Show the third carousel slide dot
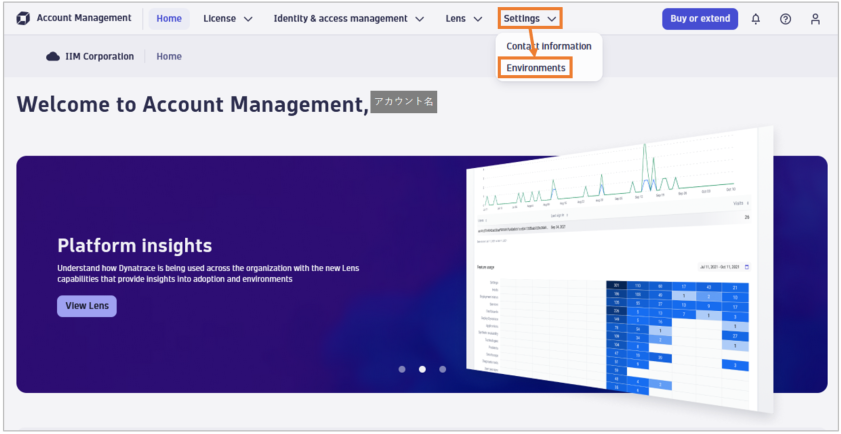Image resolution: width=841 pixels, height=434 pixels. [x=442, y=369]
